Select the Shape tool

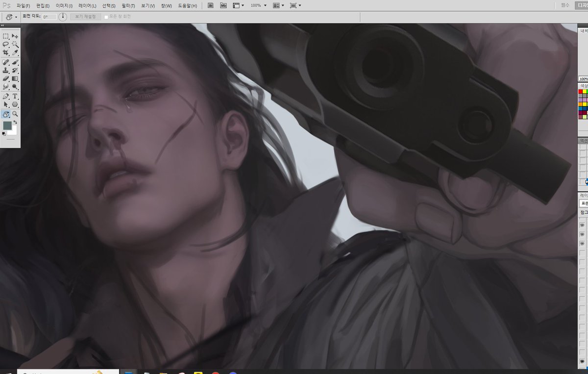click(x=15, y=104)
